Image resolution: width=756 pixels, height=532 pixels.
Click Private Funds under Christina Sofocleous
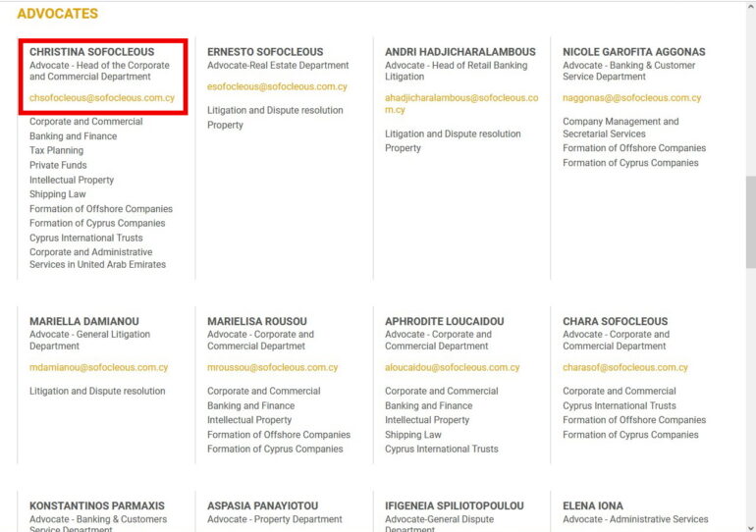click(x=58, y=165)
